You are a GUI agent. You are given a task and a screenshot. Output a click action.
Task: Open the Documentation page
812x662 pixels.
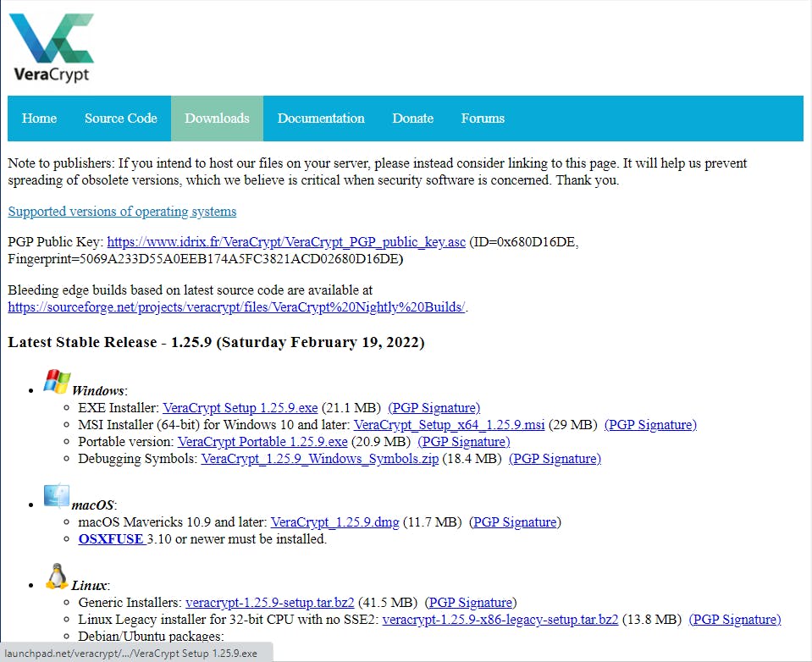tap(321, 118)
